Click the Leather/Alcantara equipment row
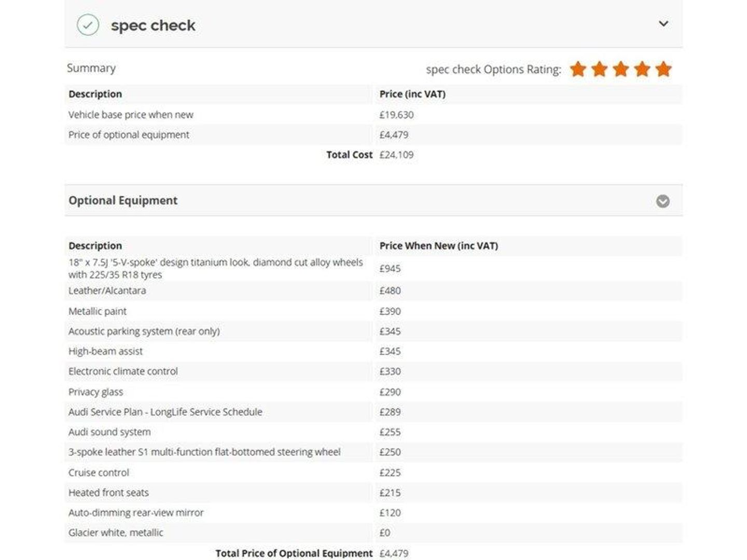The height and width of the screenshot is (560, 747). tap(374, 291)
